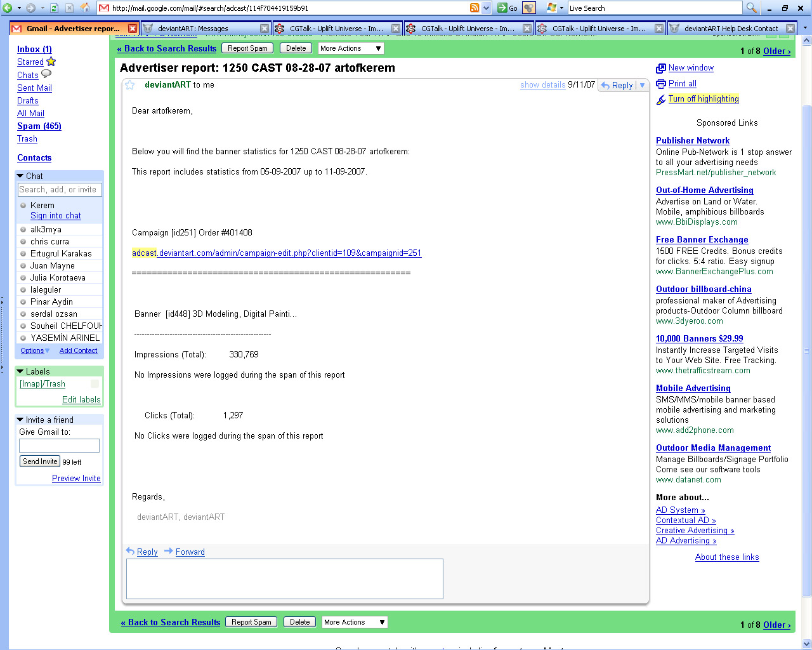Click the yellow star beside Starred
This screenshot has width=812, height=650.
[x=51, y=62]
